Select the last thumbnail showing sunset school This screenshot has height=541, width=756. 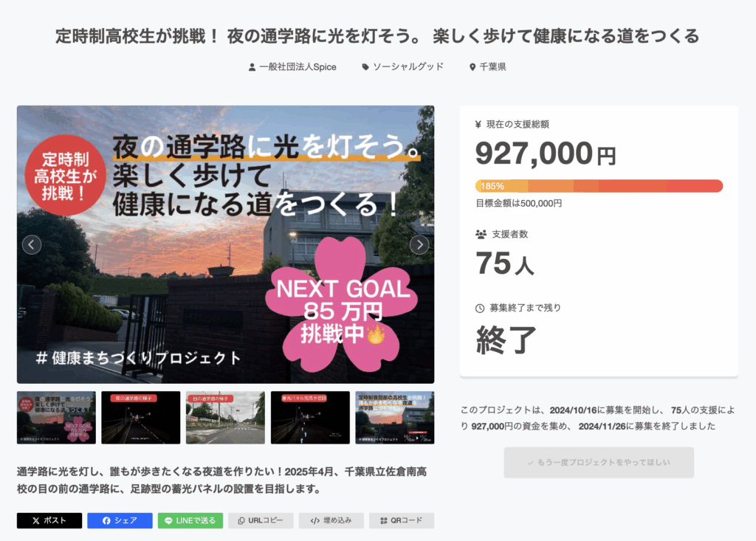point(394,418)
